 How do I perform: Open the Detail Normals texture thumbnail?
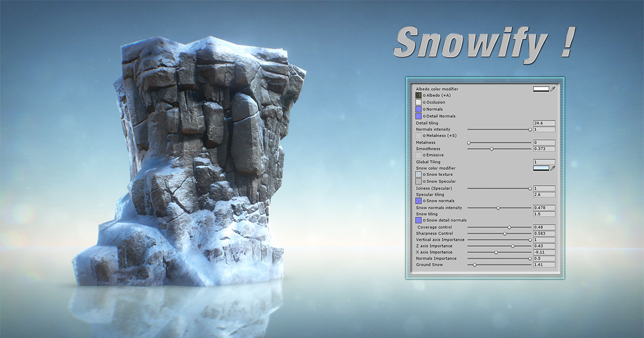click(419, 116)
